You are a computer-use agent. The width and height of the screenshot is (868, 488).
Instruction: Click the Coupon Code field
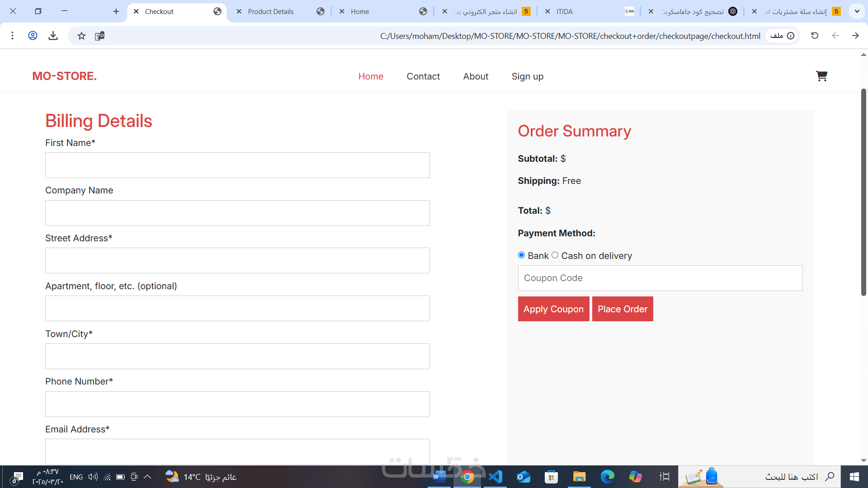coord(660,278)
